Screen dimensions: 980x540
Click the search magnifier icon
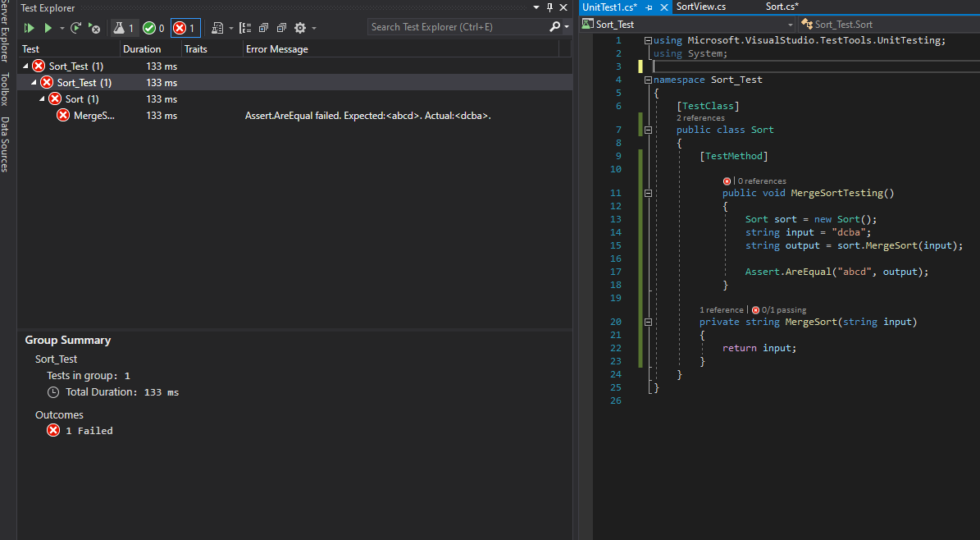[x=554, y=27]
